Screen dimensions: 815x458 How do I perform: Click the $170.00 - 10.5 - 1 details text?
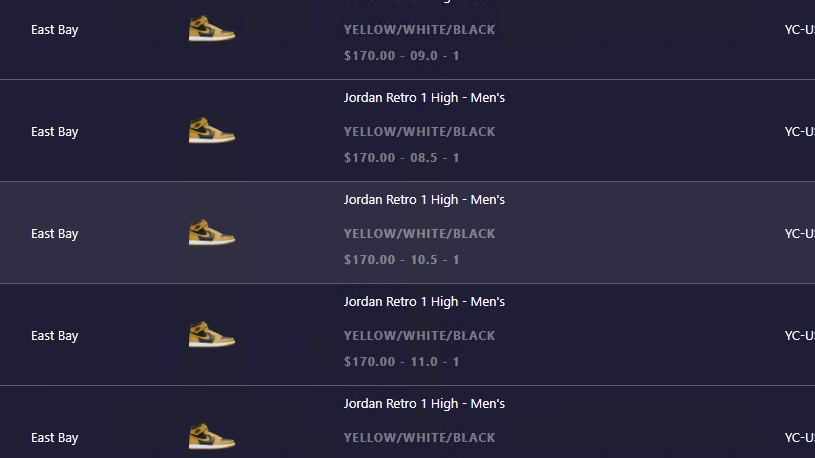[x=401, y=259]
